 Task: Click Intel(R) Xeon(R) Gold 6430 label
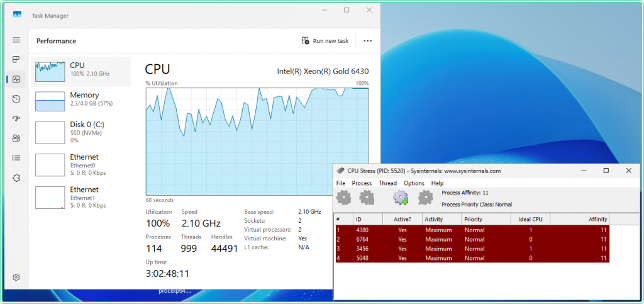323,72
